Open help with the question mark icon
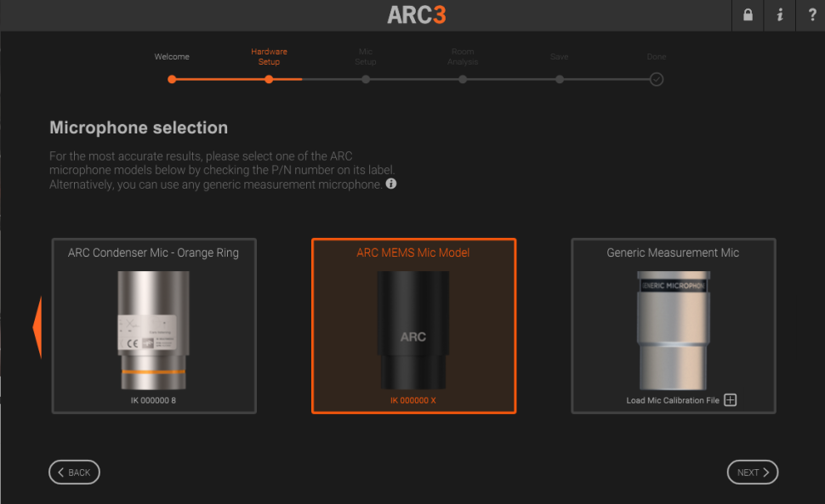The width and height of the screenshot is (825, 504). click(812, 14)
